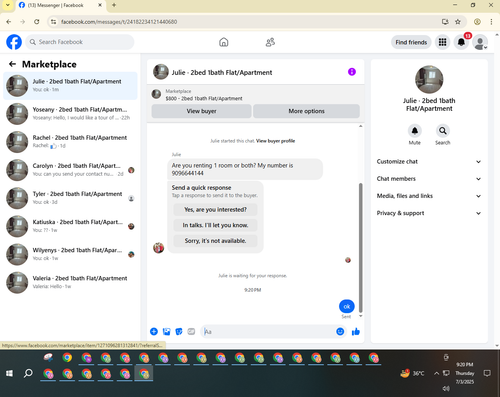Click Julie's avatar beside quick responses
The image size is (500, 397).
pyautogui.click(x=158, y=248)
